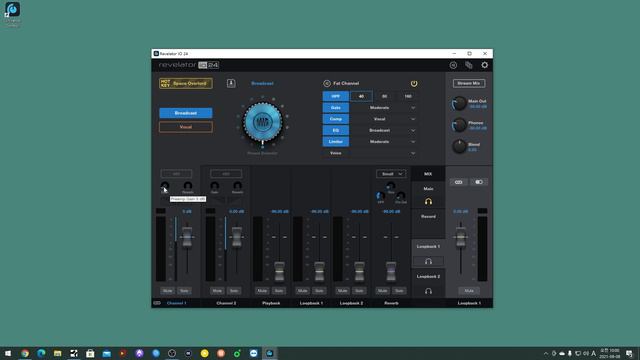The width and height of the screenshot is (640, 360).
Task: Click the link icon beside Channel 1 label
Action: coord(157,303)
